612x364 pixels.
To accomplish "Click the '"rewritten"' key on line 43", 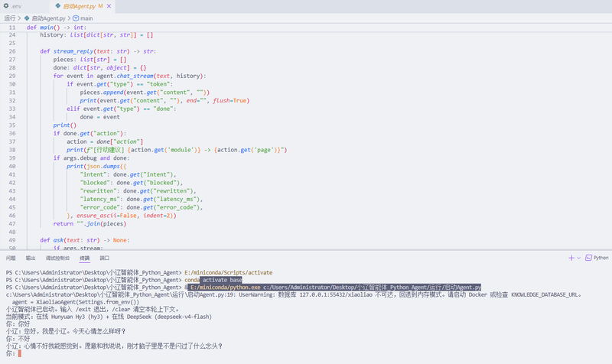I will point(99,190).
